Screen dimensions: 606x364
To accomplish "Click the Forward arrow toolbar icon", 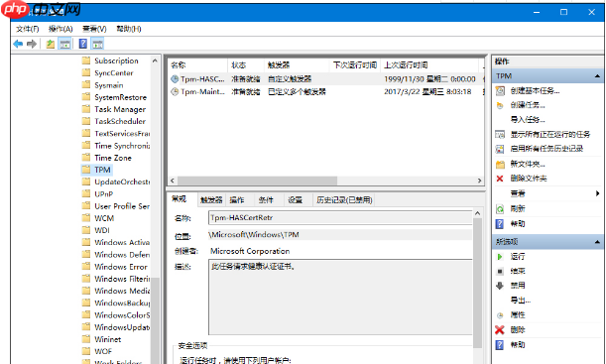I will tap(32, 44).
